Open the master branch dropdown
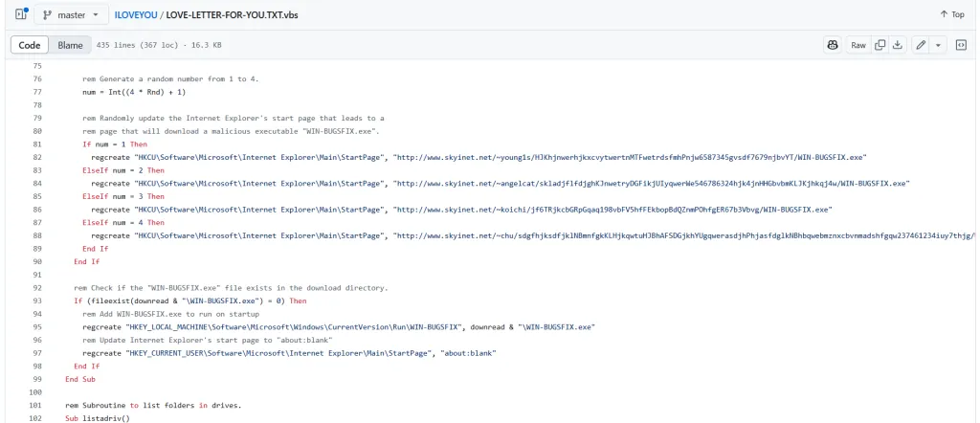This screenshot has width=980, height=423. (x=71, y=14)
